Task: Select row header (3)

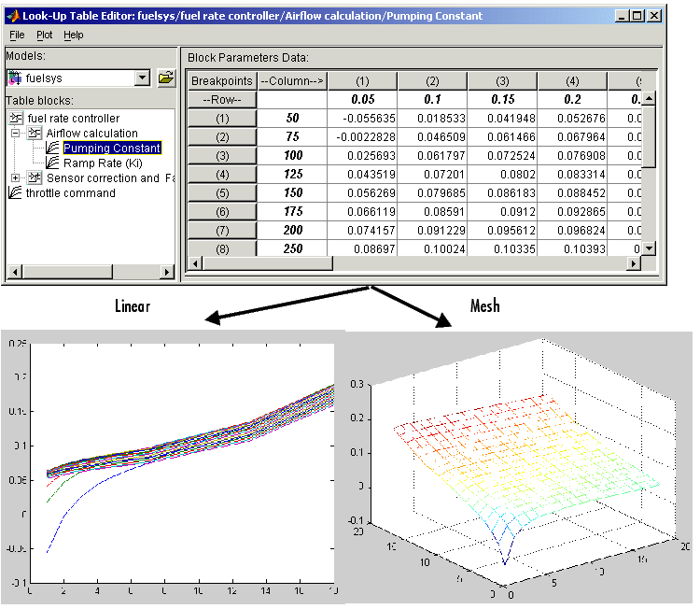Action: [222, 156]
